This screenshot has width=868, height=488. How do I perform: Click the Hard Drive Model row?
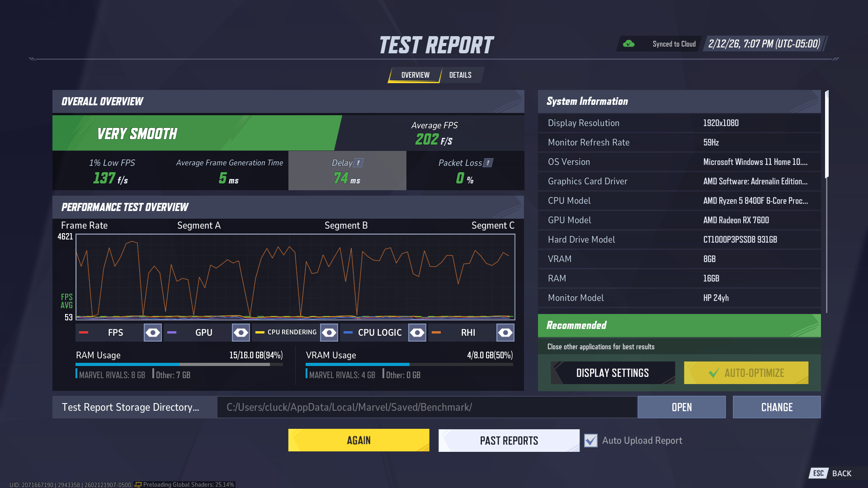point(679,239)
